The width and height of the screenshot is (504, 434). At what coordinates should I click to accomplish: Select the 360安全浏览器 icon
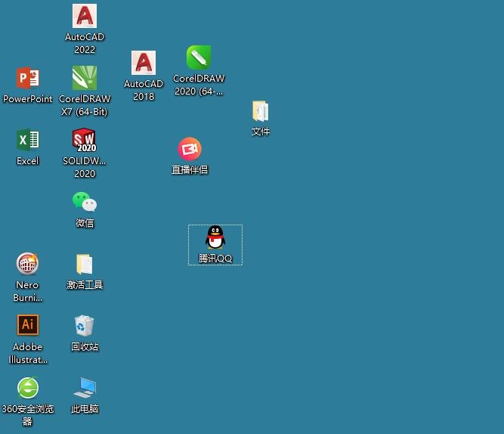tap(28, 387)
